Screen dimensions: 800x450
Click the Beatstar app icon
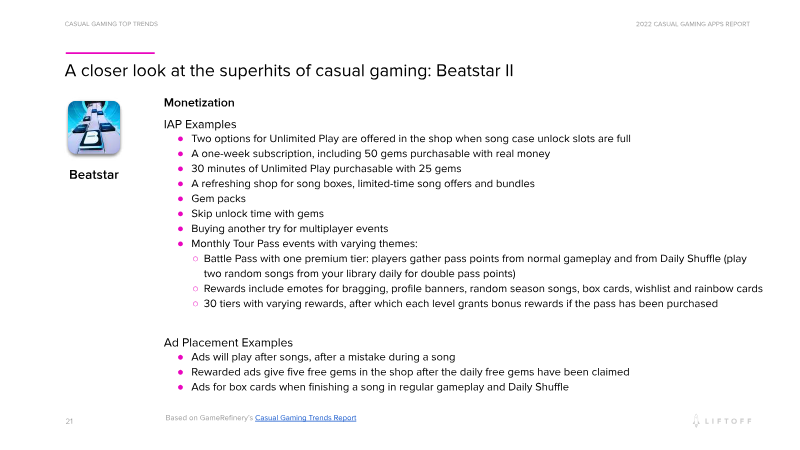[x=94, y=128]
